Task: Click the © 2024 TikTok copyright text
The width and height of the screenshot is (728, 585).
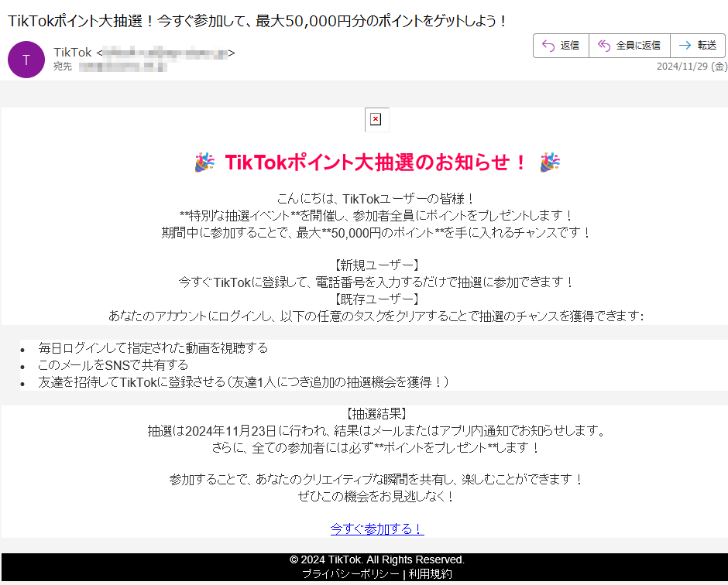Action: point(377,559)
